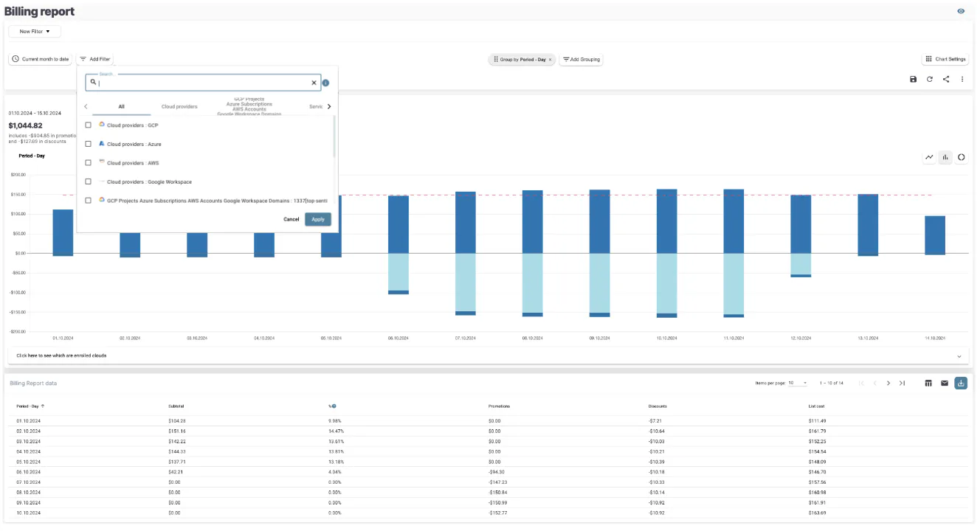Select the All filter tab

point(121,106)
